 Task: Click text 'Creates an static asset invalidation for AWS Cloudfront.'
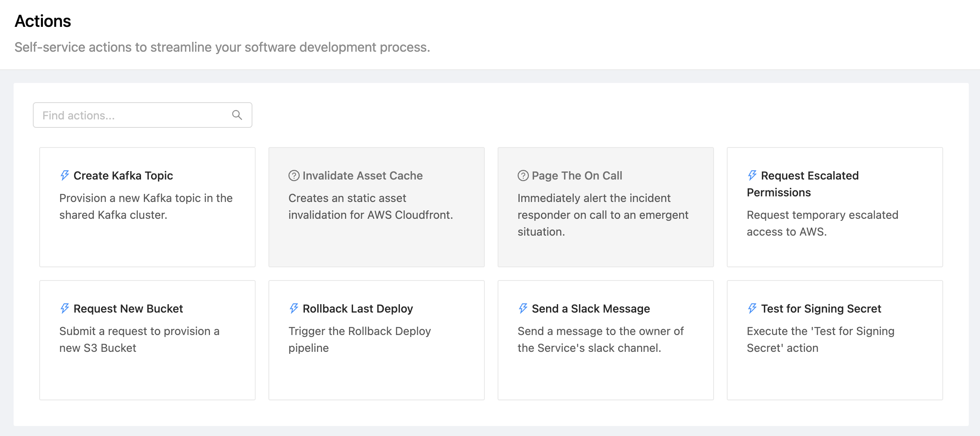pyautogui.click(x=371, y=206)
